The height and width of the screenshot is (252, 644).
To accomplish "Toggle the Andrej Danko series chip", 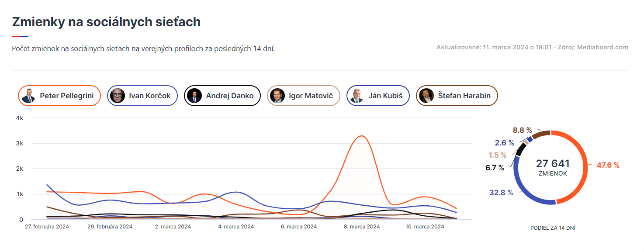I will (x=222, y=96).
